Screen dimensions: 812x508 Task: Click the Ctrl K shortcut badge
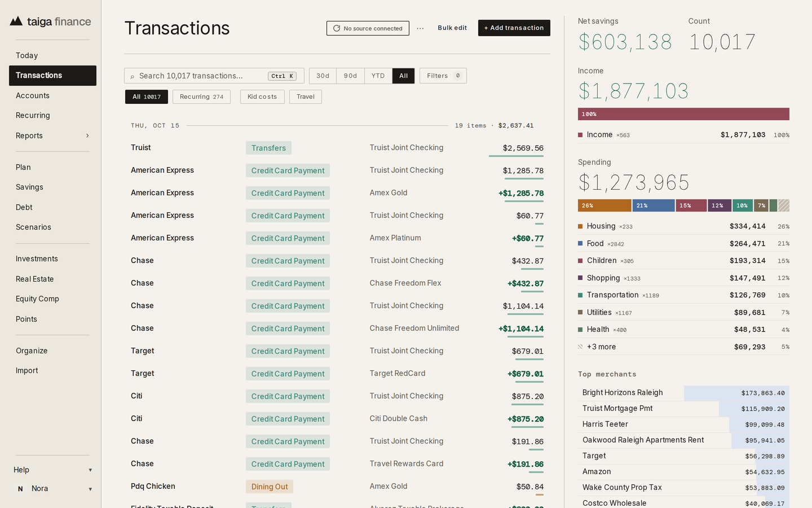(282, 76)
